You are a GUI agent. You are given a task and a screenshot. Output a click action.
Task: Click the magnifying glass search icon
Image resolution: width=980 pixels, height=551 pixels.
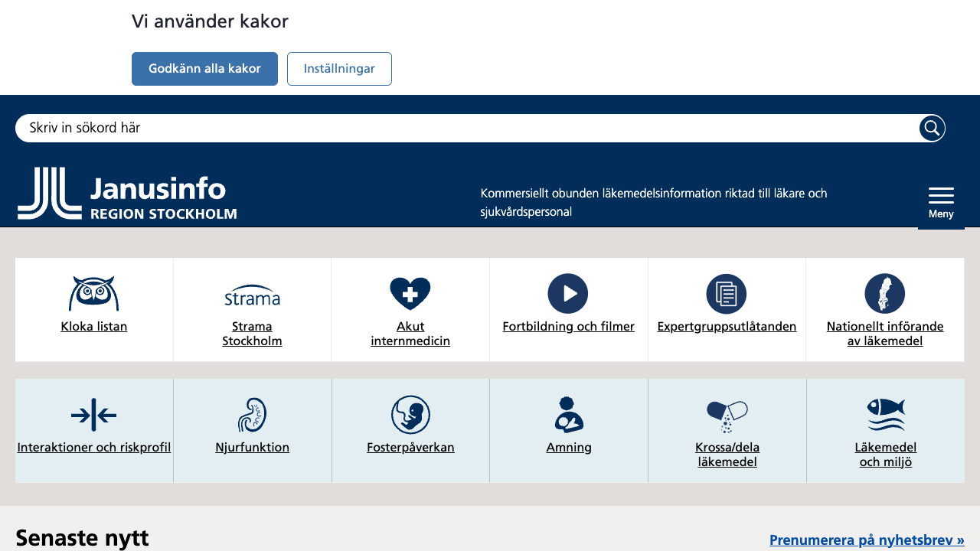pyautogui.click(x=931, y=128)
